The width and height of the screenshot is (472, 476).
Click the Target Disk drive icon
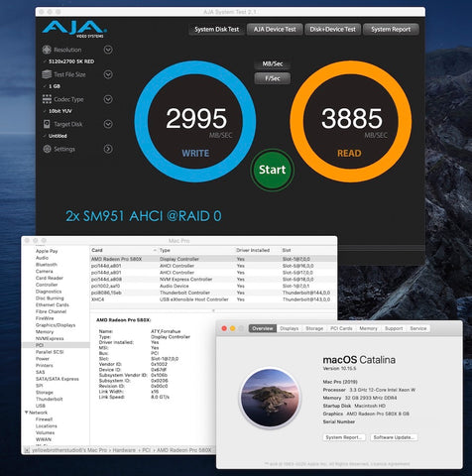pos(47,124)
